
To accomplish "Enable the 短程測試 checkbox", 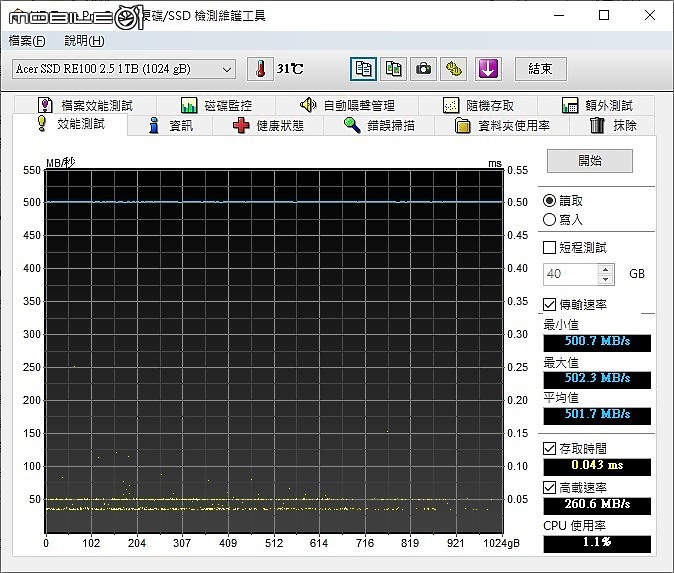I will click(x=549, y=248).
